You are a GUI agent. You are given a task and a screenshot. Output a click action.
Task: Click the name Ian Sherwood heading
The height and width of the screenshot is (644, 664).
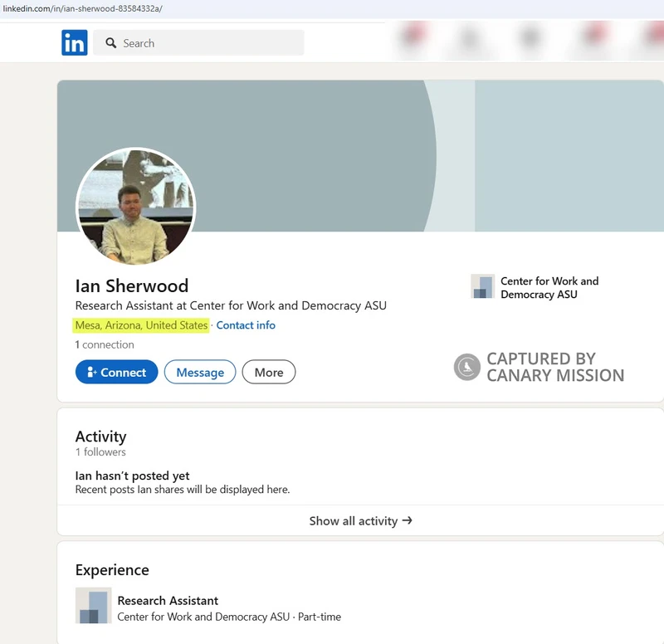click(132, 285)
